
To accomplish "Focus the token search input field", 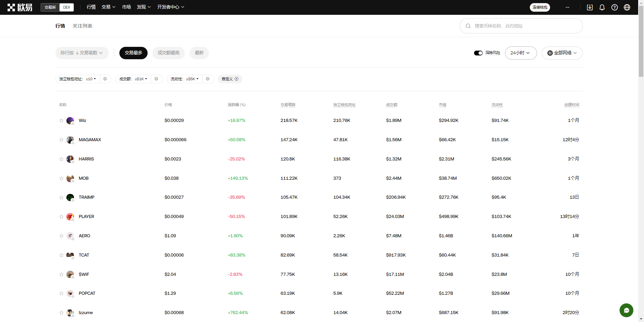I will (x=521, y=26).
